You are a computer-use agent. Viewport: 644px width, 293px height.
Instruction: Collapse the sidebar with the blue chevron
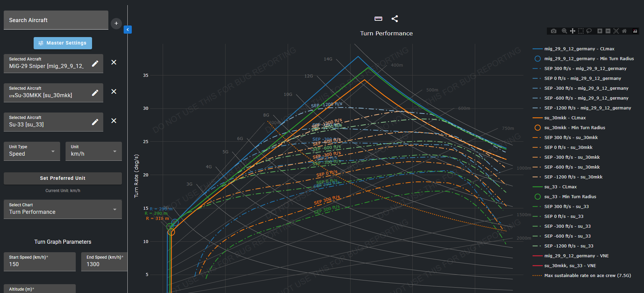click(128, 30)
